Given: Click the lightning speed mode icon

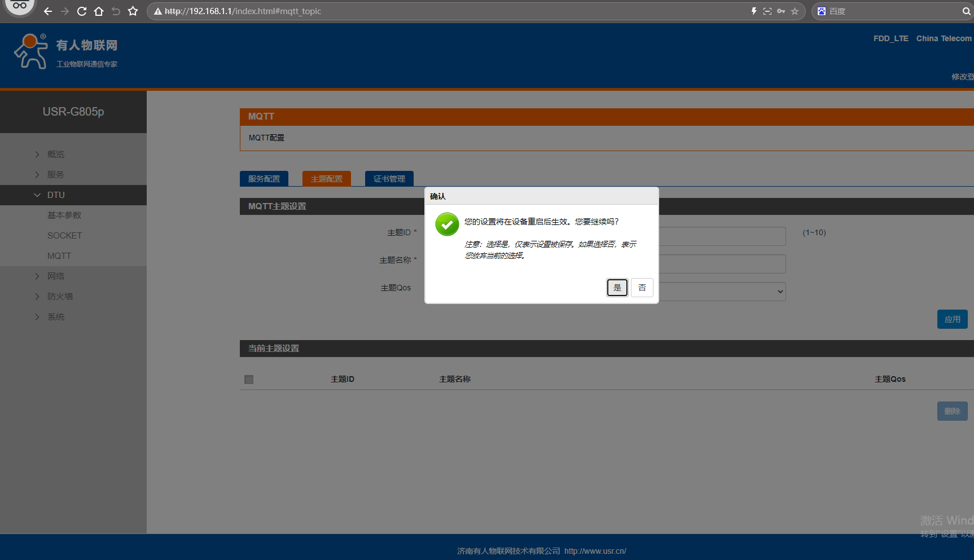Looking at the screenshot, I should [x=754, y=11].
